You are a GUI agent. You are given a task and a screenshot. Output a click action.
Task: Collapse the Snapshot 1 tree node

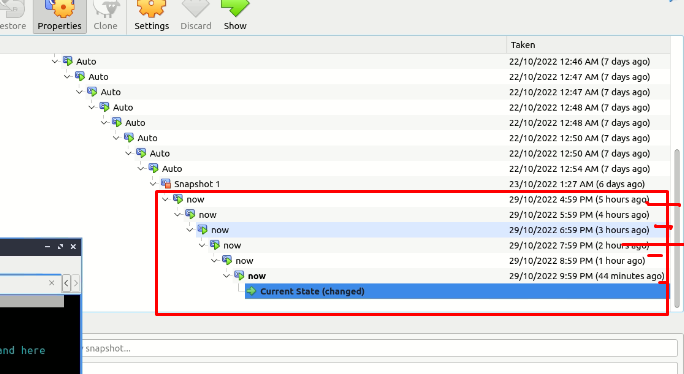(153, 184)
